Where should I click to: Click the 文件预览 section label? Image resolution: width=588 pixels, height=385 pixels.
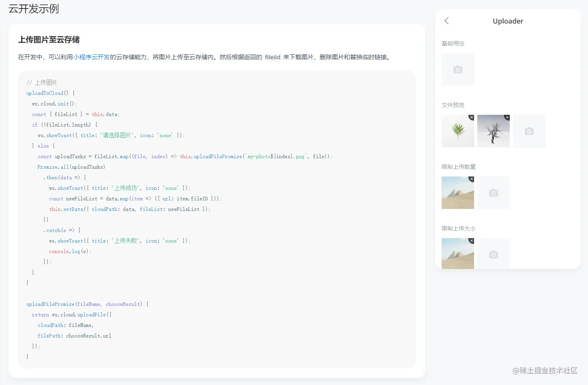[453, 105]
